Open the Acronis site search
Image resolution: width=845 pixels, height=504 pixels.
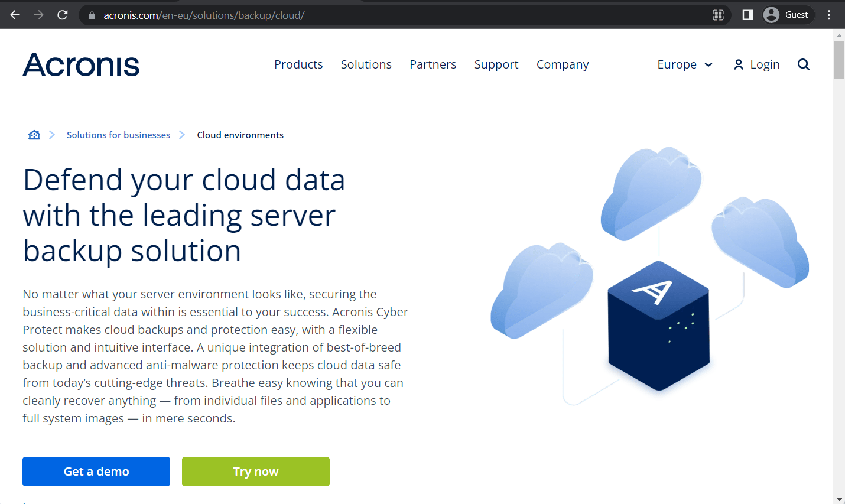(803, 64)
